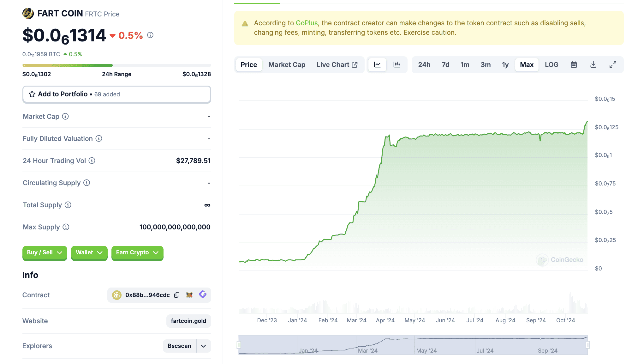Select the 7d time range

pos(445,65)
